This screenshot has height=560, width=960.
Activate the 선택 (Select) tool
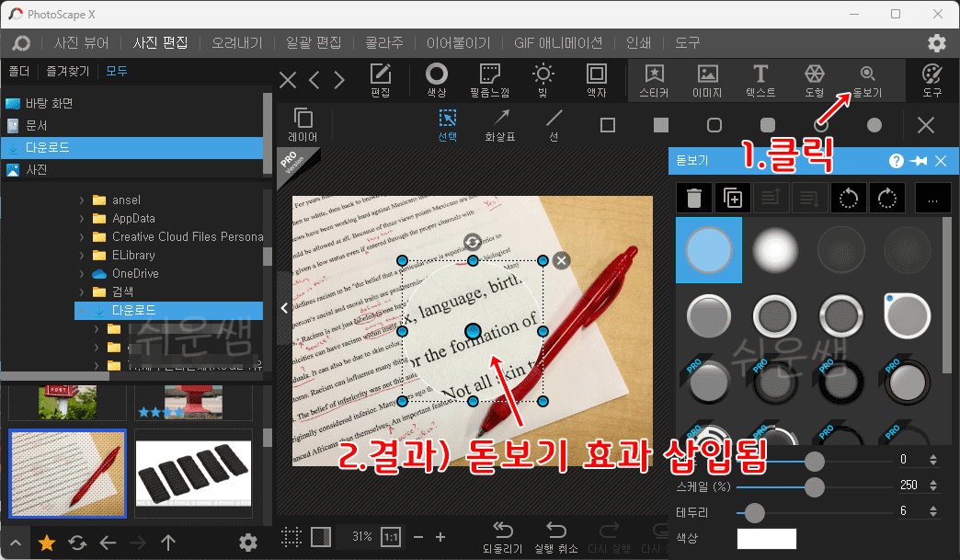click(448, 125)
